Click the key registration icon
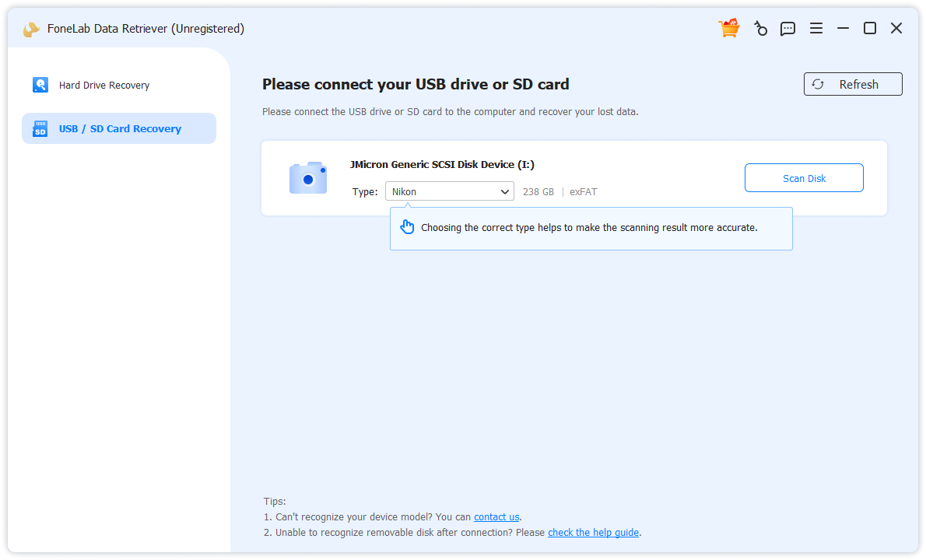This screenshot has height=560, width=926. pyautogui.click(x=760, y=28)
